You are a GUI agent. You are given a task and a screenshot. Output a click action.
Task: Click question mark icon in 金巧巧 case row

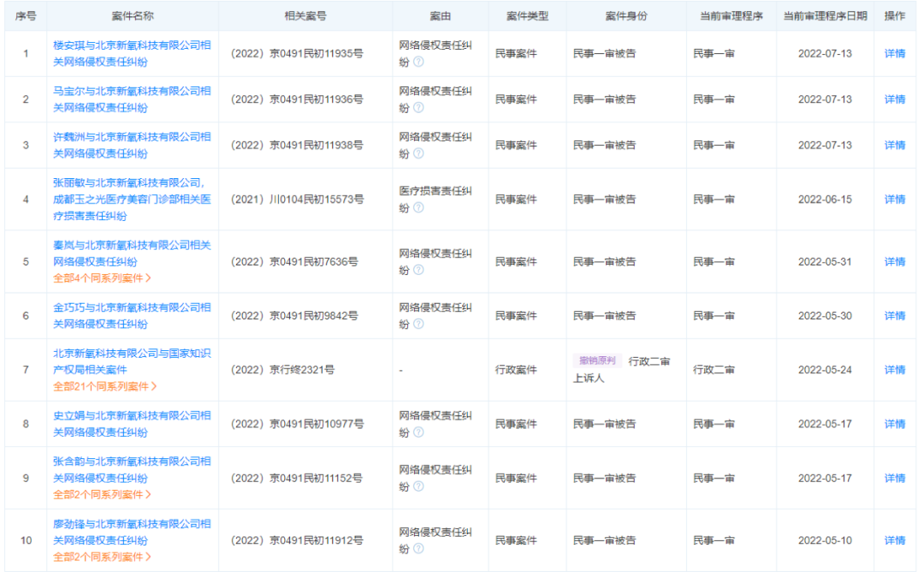coord(418,325)
